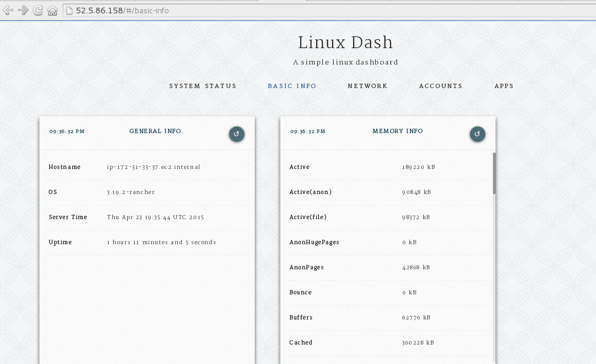Image resolution: width=596 pixels, height=364 pixels.
Task: Go to the browser home icon
Action: (52, 10)
